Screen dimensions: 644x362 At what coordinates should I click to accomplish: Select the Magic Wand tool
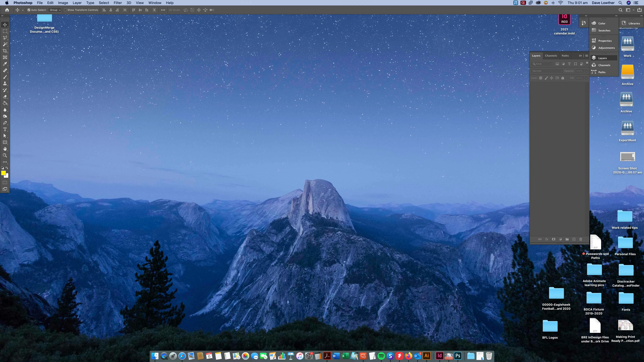[5, 44]
